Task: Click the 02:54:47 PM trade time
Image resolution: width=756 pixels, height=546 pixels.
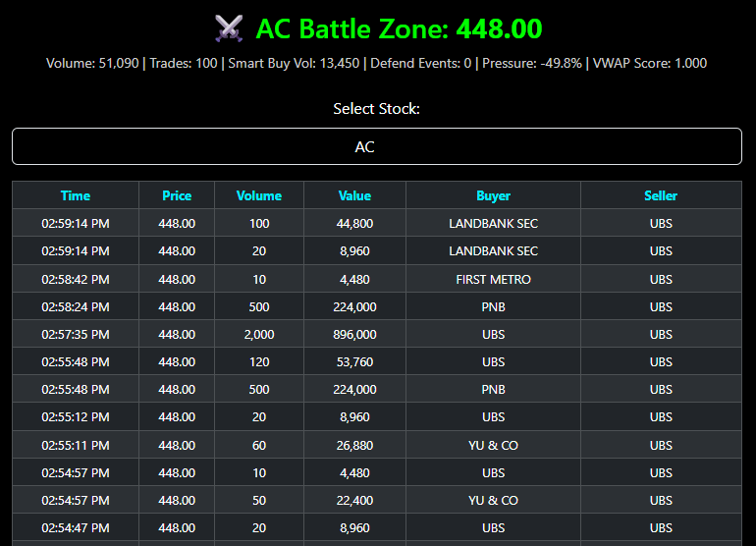Action: (x=76, y=527)
